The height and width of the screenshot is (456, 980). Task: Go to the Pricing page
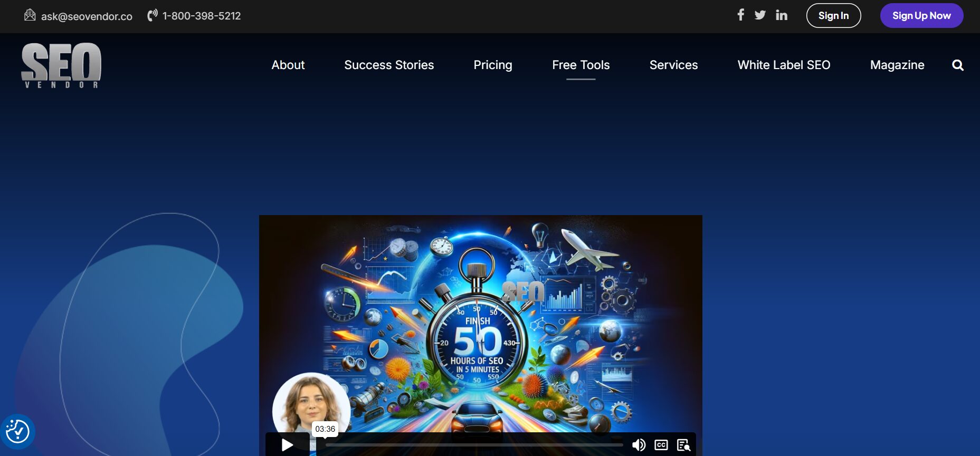point(492,65)
